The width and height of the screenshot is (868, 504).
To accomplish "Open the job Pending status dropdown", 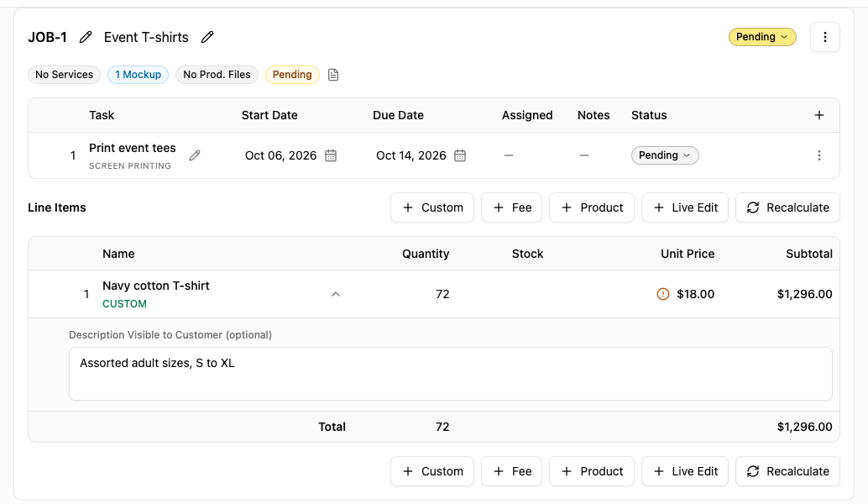I will pyautogui.click(x=762, y=37).
